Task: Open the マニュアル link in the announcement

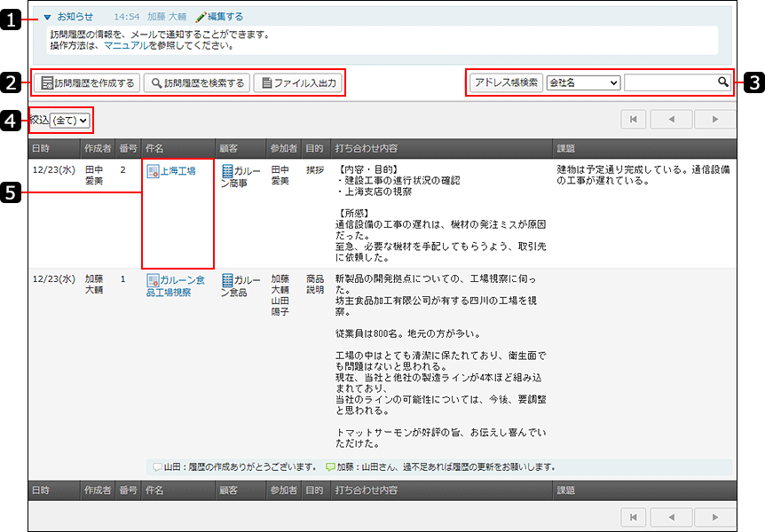Action: (x=126, y=45)
